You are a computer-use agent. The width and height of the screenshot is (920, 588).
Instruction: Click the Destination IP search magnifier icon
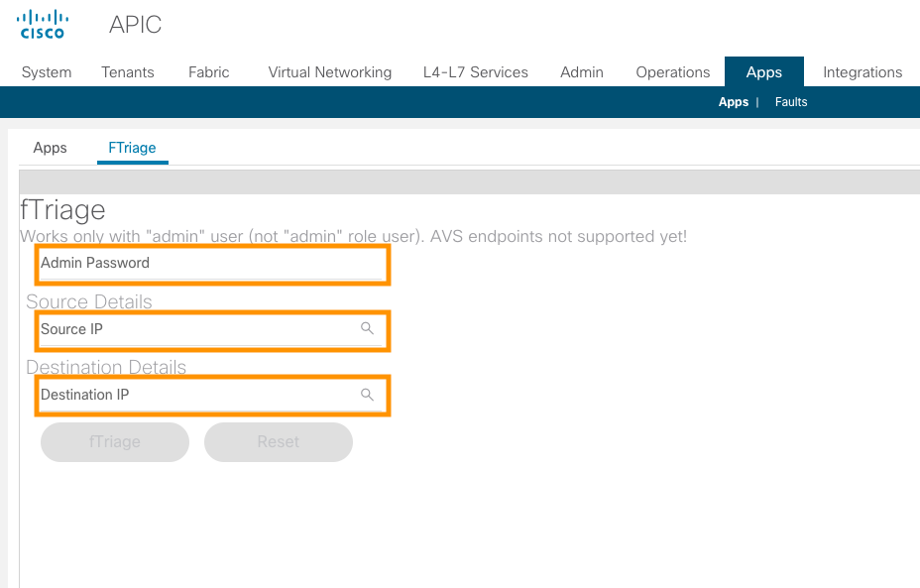coord(367,395)
